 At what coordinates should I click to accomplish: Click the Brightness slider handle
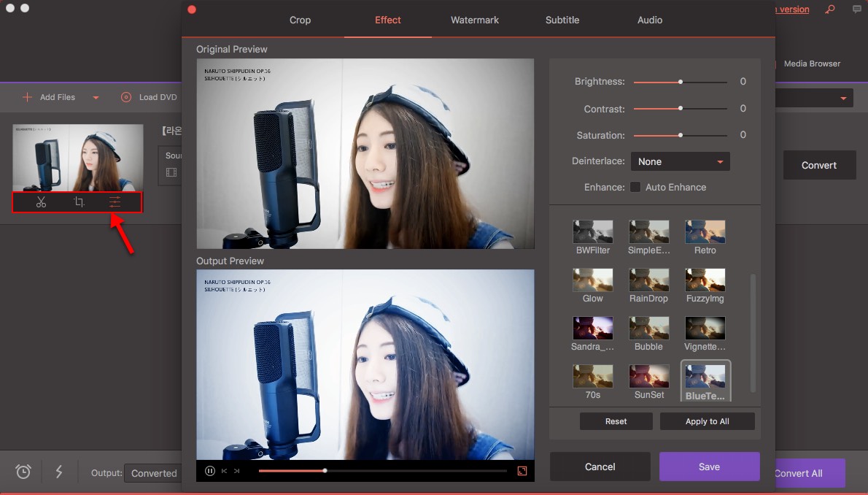coord(681,82)
